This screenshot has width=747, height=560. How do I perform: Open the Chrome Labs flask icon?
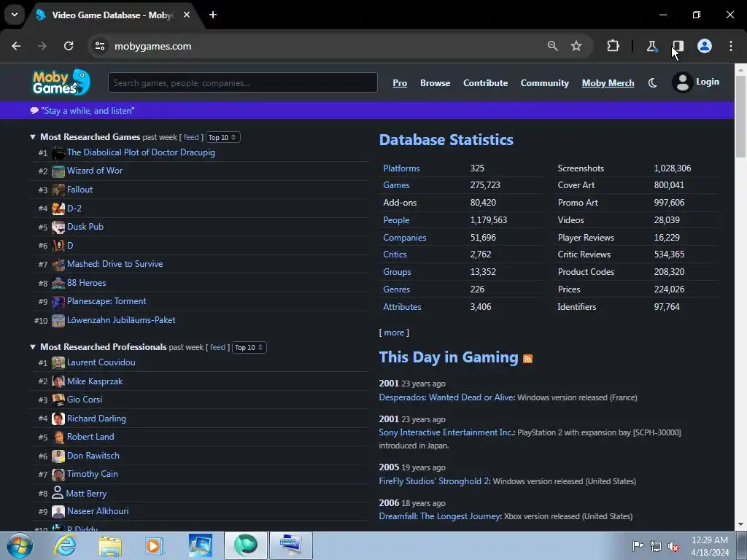coord(651,46)
